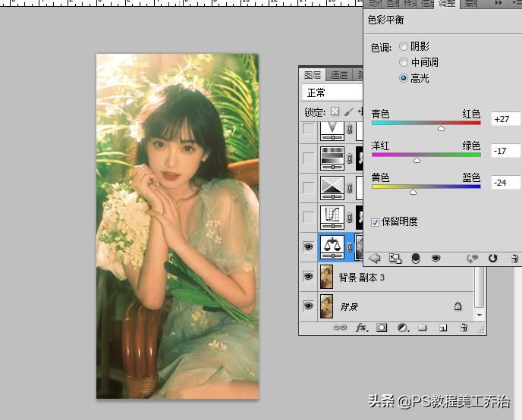
Task: Click the 背景 layer thumbnail
Action: point(326,306)
